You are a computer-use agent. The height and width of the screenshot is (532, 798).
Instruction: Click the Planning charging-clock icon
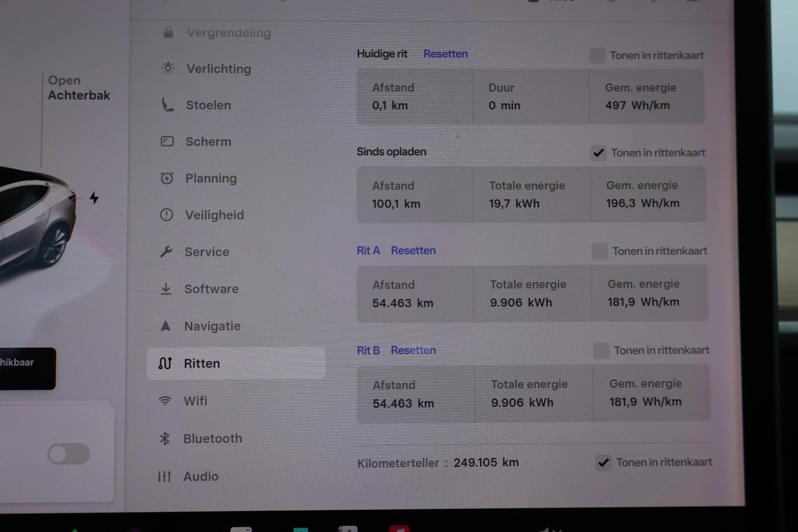pyautogui.click(x=168, y=178)
